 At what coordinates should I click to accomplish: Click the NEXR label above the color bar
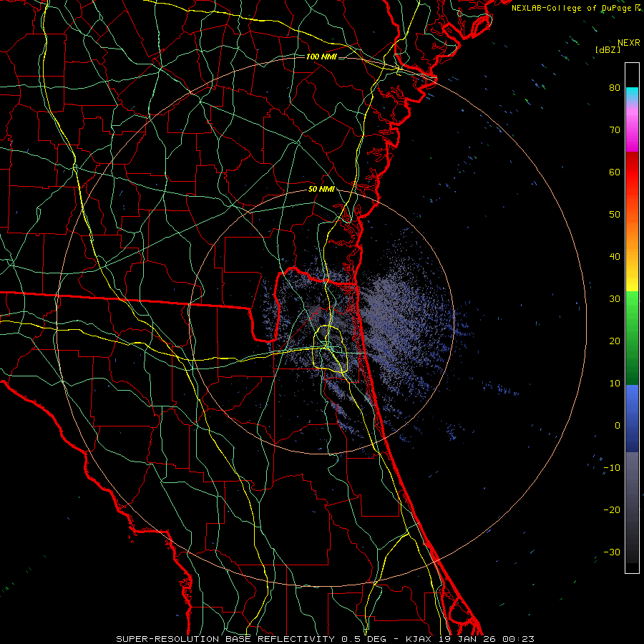[628, 43]
